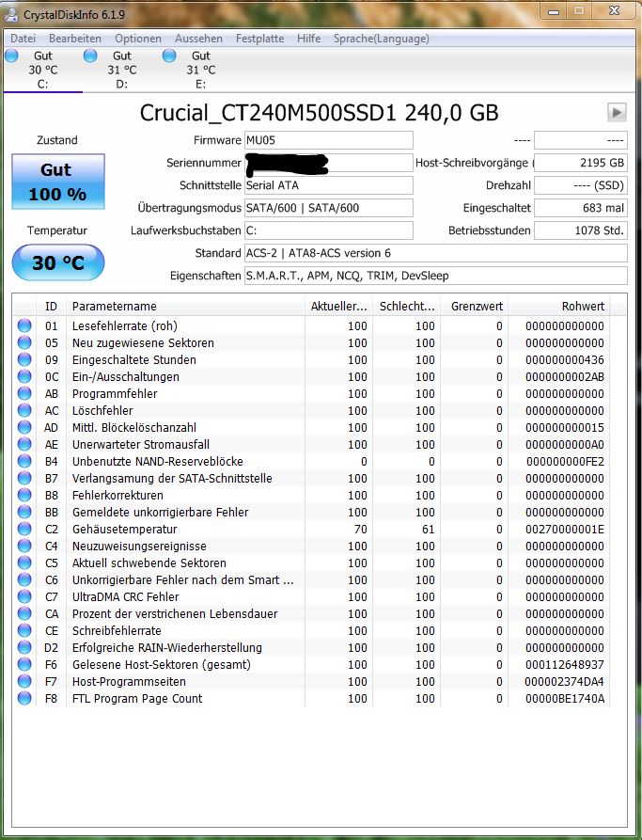Click the Parametername column header
This screenshot has width=642, height=840.
click(185, 307)
